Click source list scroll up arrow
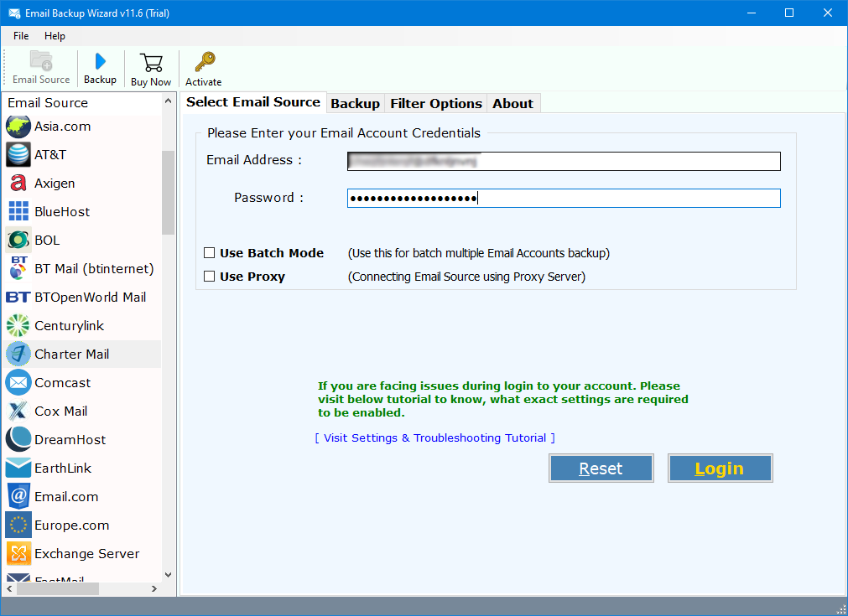This screenshot has width=848, height=616. tap(169, 101)
